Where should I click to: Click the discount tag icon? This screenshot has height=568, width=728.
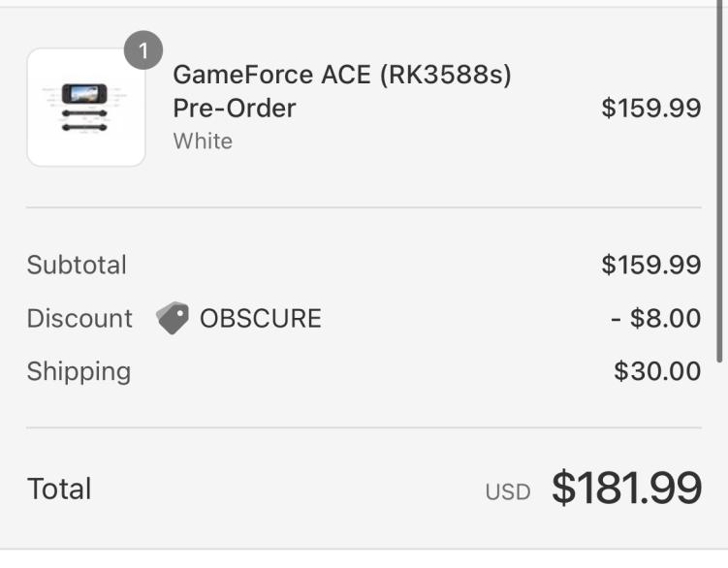(173, 318)
